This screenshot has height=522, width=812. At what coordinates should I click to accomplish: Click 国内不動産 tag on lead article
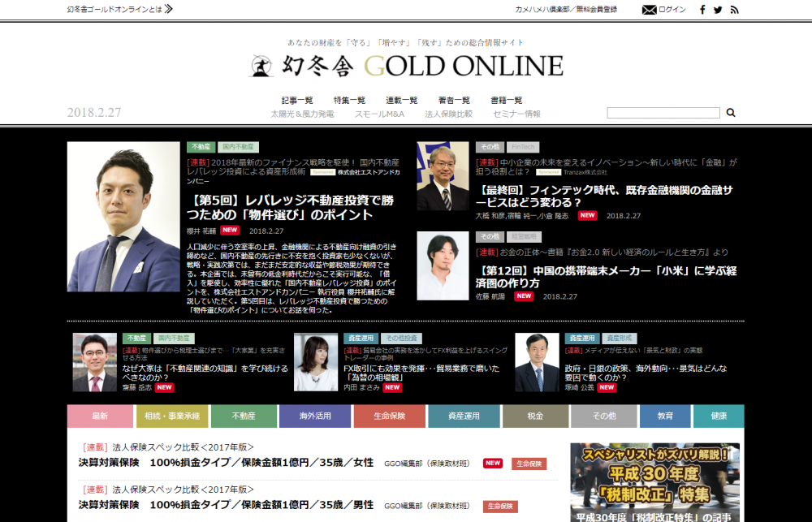click(238, 147)
